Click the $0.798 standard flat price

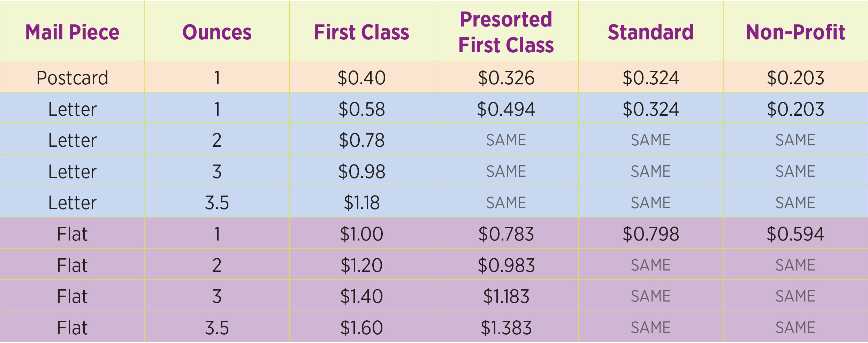point(651,234)
